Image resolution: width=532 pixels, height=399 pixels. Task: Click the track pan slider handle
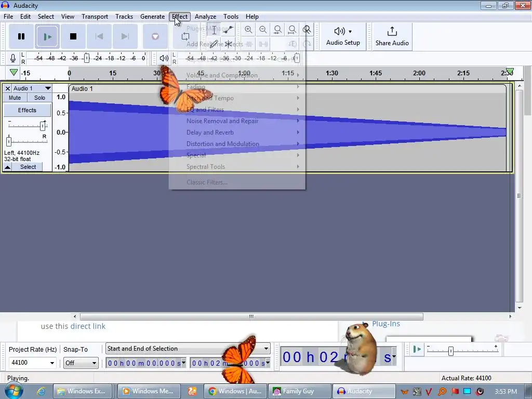click(9, 141)
